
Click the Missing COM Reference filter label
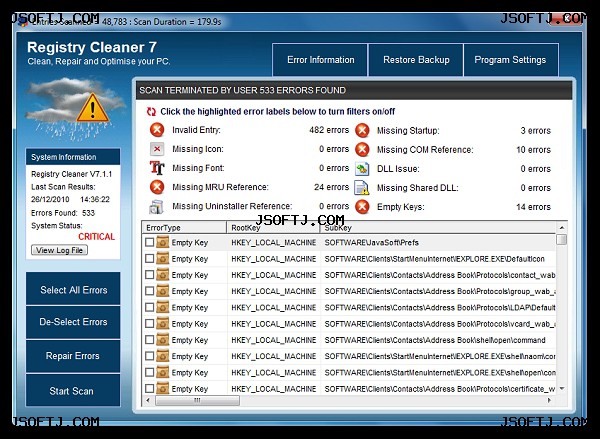(425, 150)
